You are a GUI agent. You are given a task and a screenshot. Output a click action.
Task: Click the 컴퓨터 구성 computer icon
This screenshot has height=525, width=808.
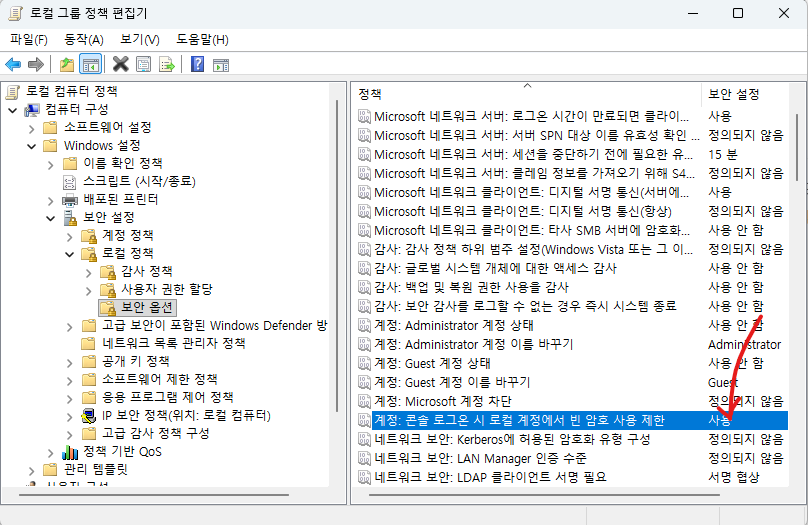tap(32, 110)
